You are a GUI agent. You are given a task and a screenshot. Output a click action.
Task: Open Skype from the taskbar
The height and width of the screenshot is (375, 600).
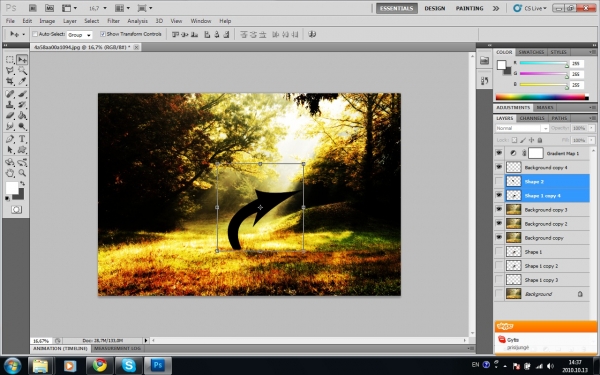(129, 365)
